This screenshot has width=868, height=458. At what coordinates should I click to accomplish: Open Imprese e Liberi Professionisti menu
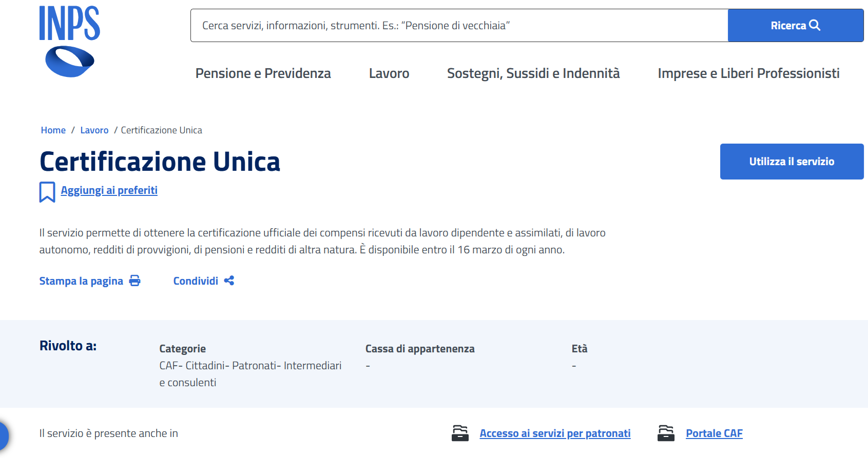tap(748, 73)
